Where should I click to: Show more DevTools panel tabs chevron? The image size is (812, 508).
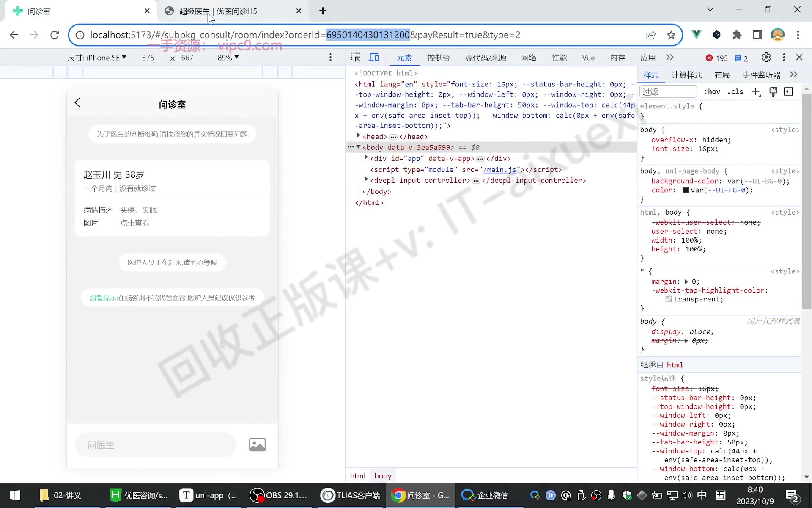pyautogui.click(x=670, y=58)
